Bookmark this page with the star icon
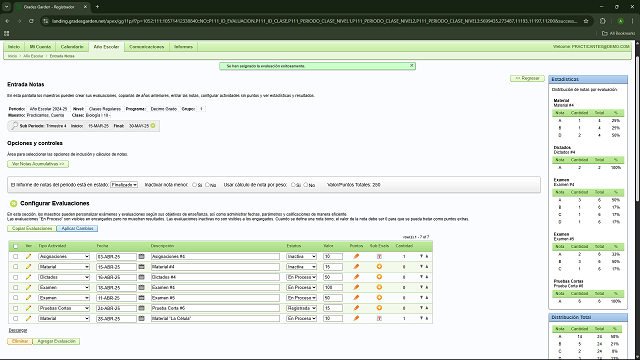Screen dimensions: 640x360 [x=586, y=21]
